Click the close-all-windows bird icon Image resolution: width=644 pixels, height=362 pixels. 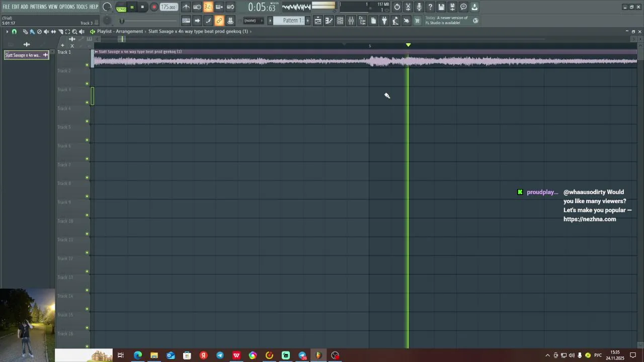click(407, 21)
